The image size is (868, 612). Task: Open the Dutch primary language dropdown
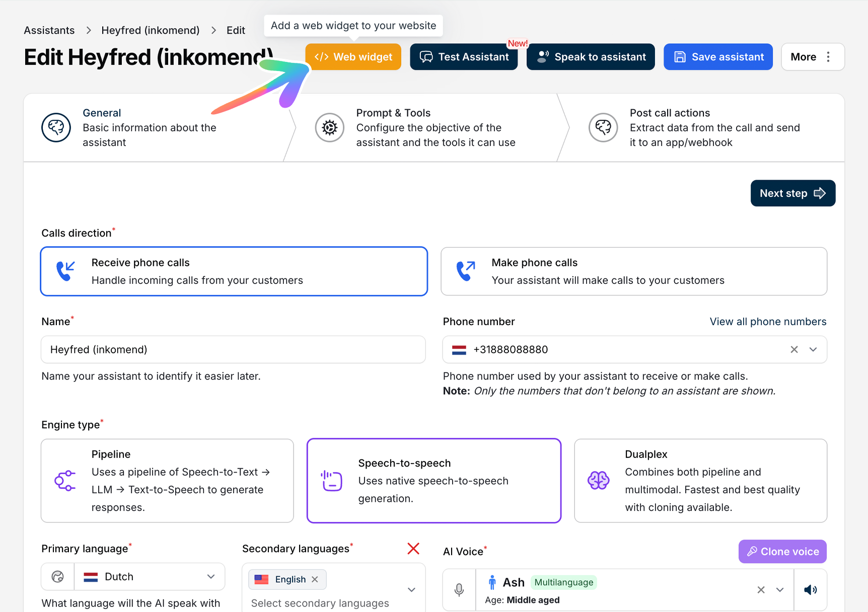click(x=150, y=577)
